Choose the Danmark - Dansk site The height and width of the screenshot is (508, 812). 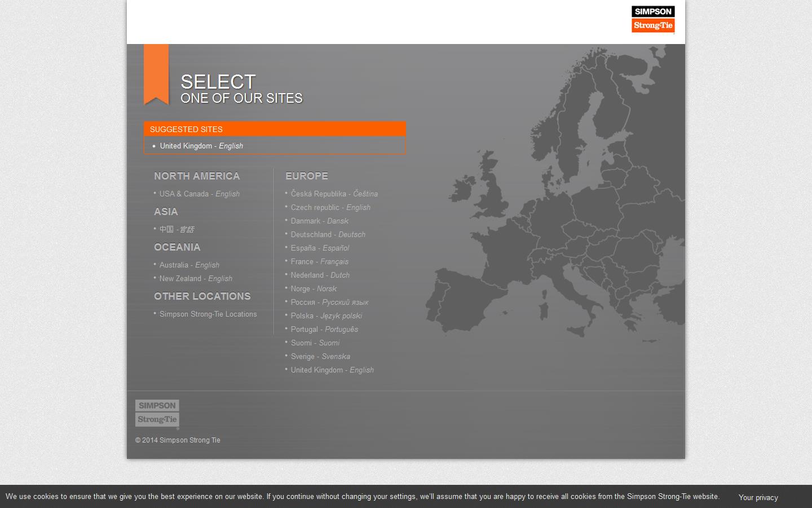(x=319, y=221)
